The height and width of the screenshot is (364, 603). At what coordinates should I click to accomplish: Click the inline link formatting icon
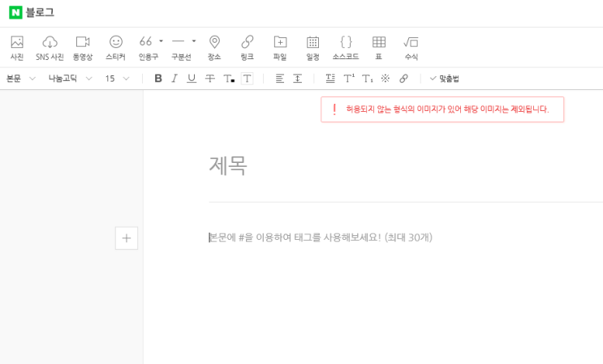tap(403, 79)
